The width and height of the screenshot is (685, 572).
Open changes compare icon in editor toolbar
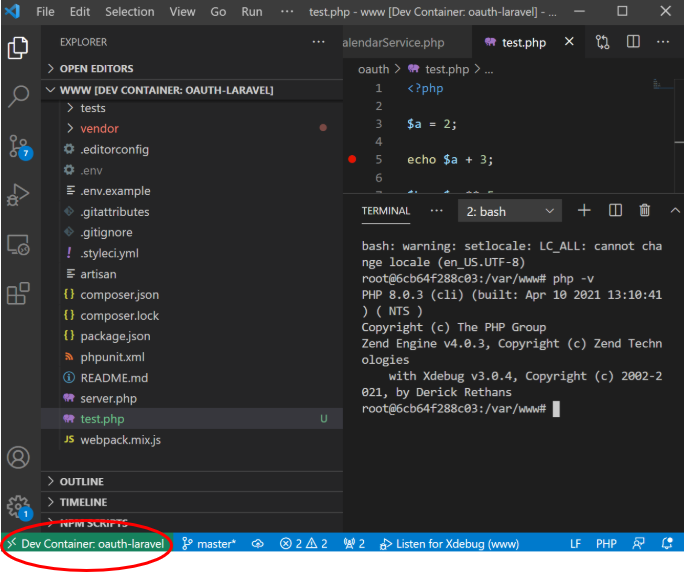click(x=602, y=42)
